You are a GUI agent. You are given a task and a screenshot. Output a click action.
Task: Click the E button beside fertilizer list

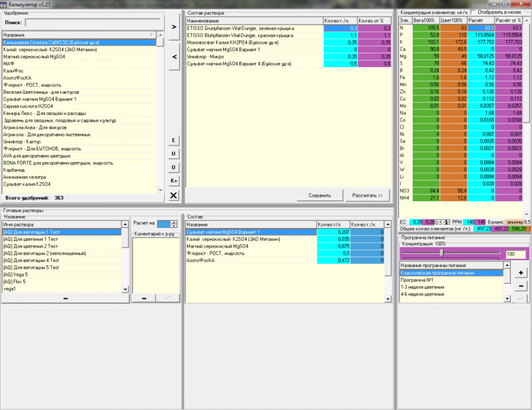point(173,140)
